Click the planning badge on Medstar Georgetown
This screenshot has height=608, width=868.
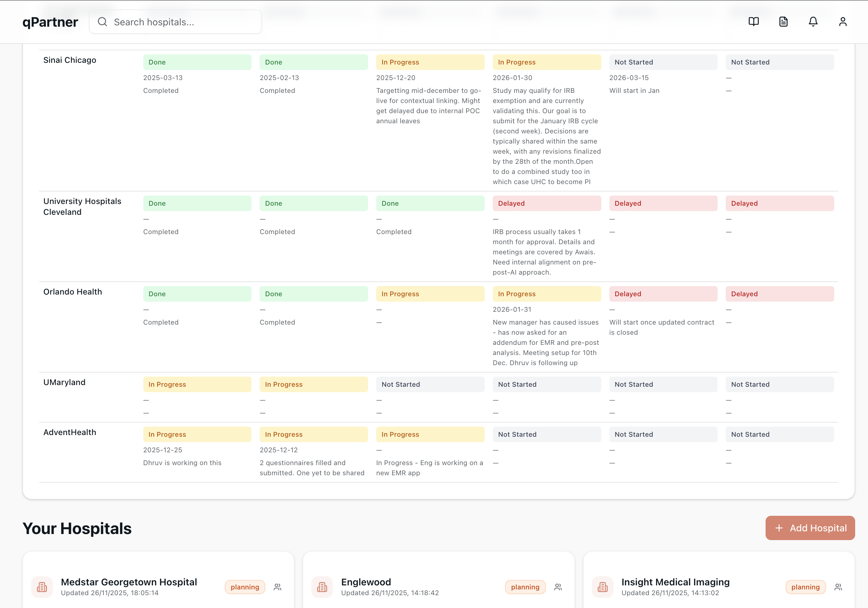[x=245, y=587]
